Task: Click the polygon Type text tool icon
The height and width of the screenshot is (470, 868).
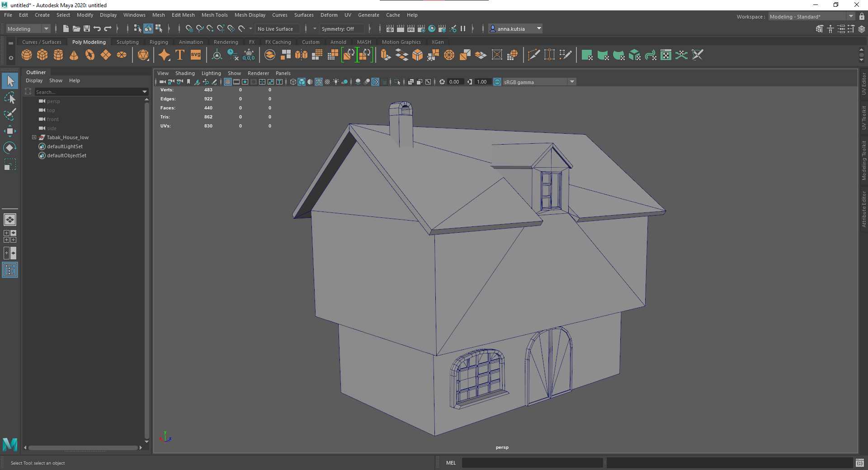Action: click(x=180, y=55)
